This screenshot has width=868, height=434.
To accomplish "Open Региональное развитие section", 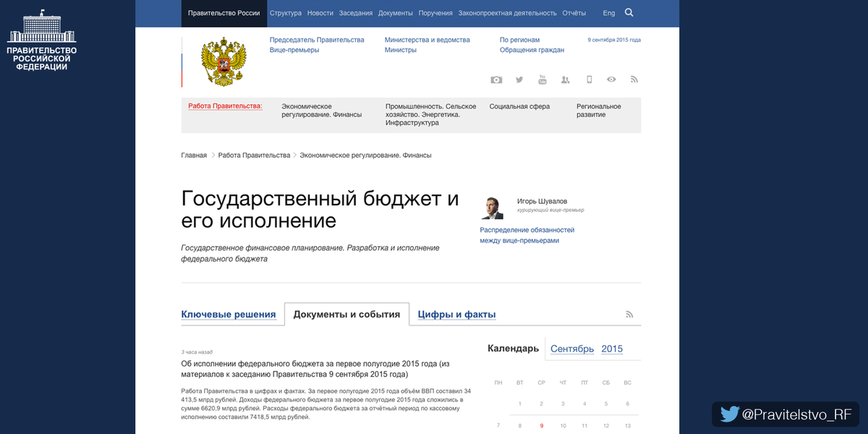I will (x=599, y=110).
